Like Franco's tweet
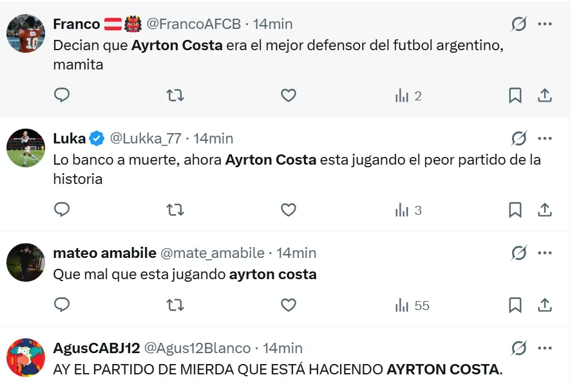Screen dimensions: 588x384 (289, 96)
